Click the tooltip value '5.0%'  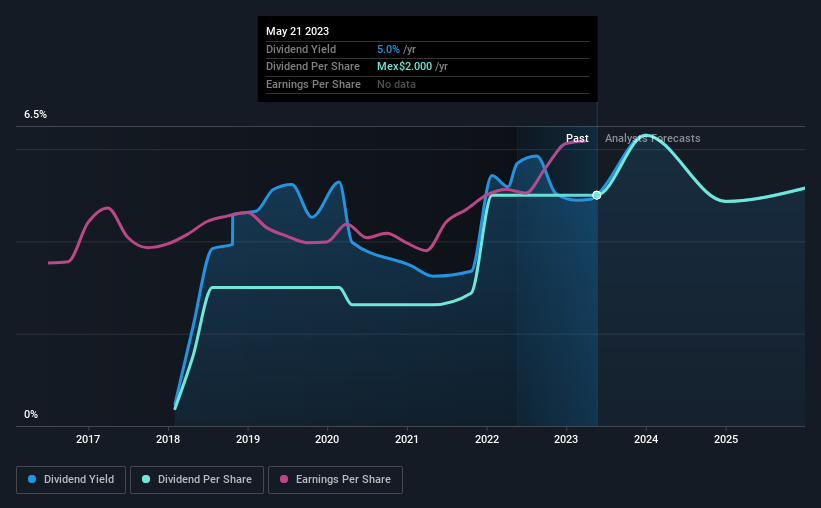pyautogui.click(x=389, y=49)
